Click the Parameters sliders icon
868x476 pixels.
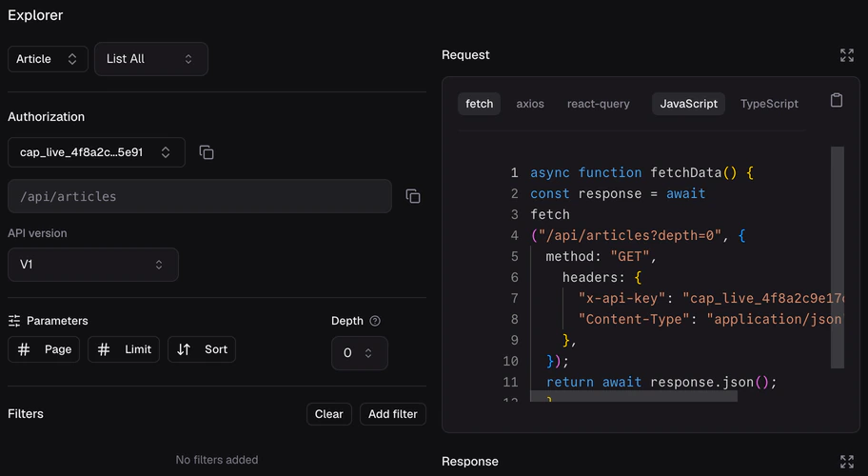pos(14,321)
